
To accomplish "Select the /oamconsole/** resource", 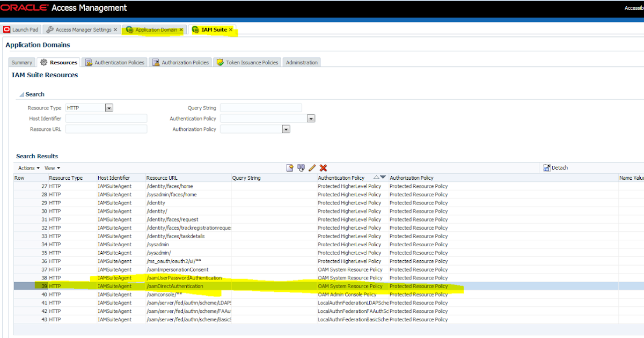I will click(x=164, y=295).
